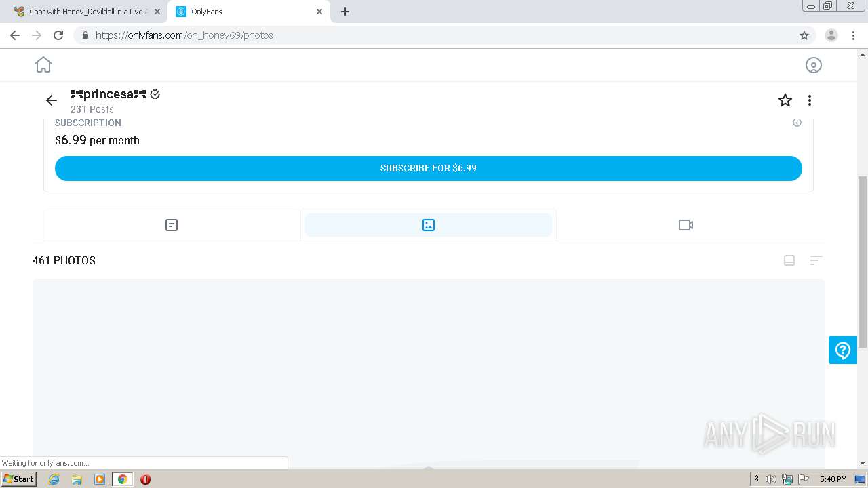Viewport: 868px width, 488px height.
Task: Click the network tray icon
Action: (787, 479)
